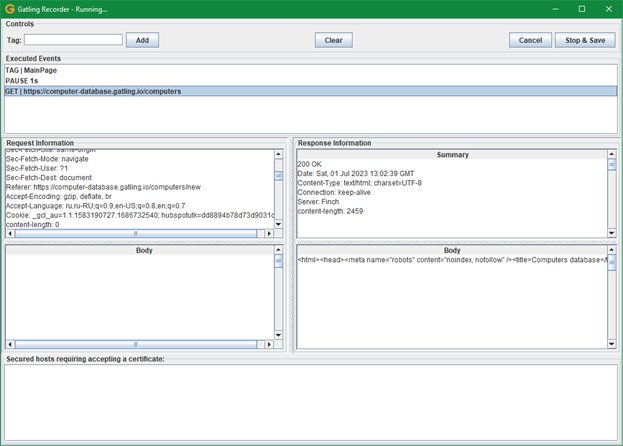
Task: Click the secured hosts certificate list area
Action: [311, 402]
